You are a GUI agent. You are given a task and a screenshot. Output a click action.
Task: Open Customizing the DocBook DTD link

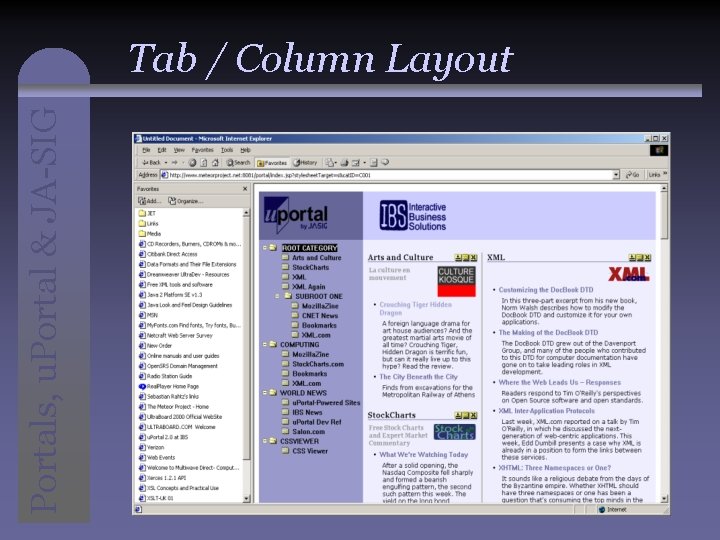click(546, 290)
